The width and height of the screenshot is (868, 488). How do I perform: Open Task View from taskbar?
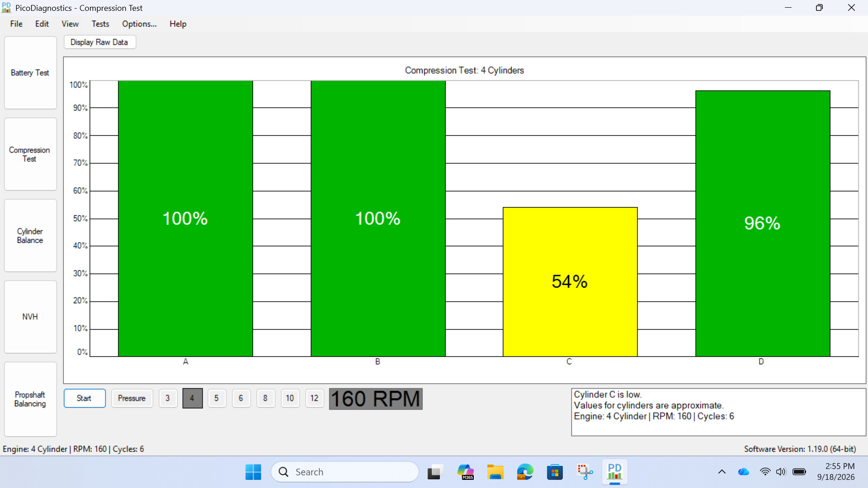click(x=435, y=472)
